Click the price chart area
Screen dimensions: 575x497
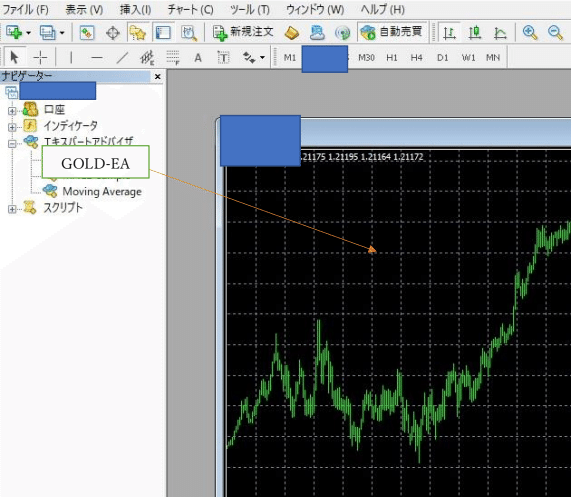click(398, 323)
